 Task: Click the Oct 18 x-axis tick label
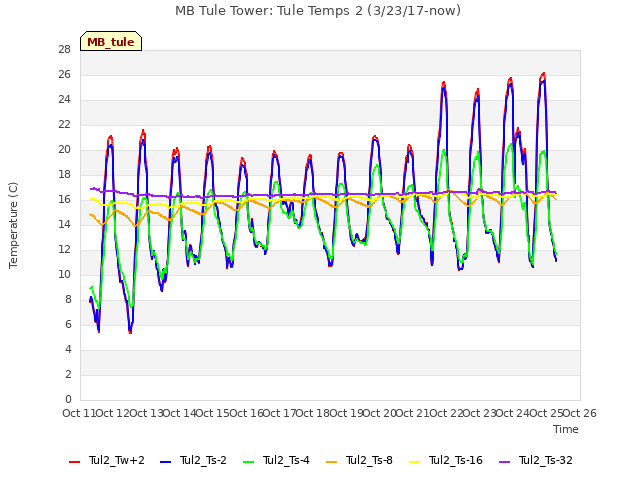click(313, 413)
